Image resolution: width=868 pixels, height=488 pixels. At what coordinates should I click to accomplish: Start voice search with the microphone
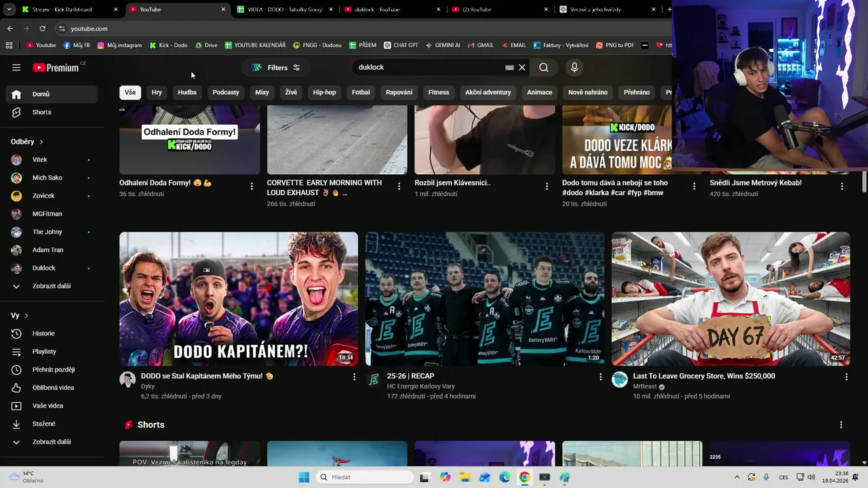(574, 67)
